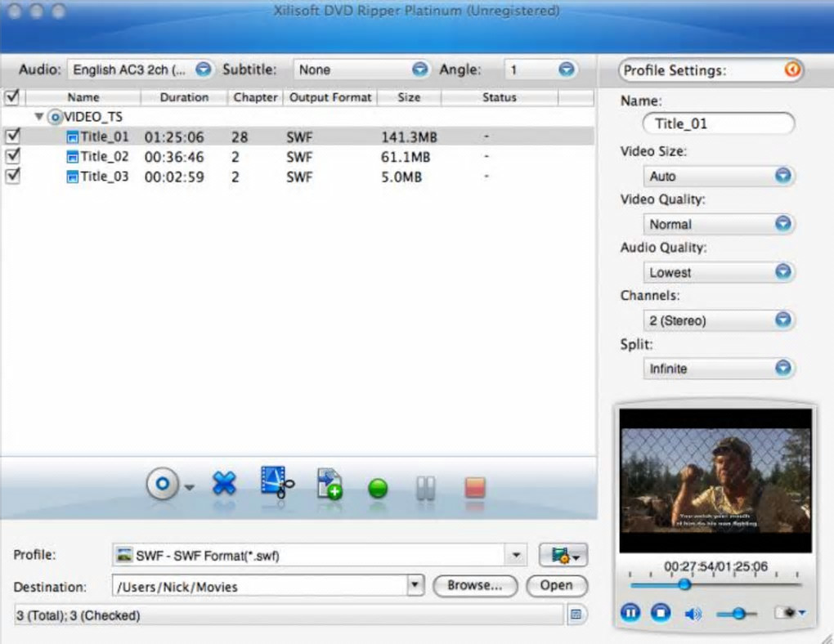The width and height of the screenshot is (834, 644).
Task: Open the Video Size dropdown
Action: tap(719, 176)
